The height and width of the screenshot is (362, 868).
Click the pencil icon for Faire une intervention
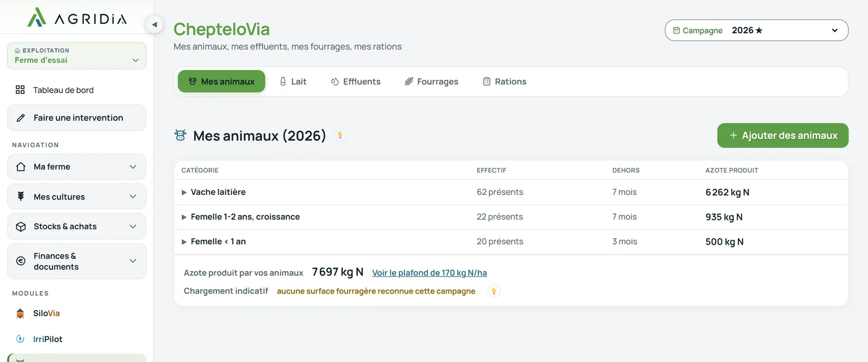(x=21, y=118)
